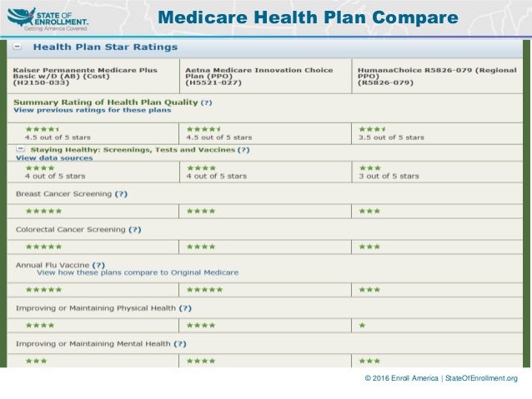Open the View data sources link
The height and width of the screenshot is (399, 532).
tap(54, 158)
